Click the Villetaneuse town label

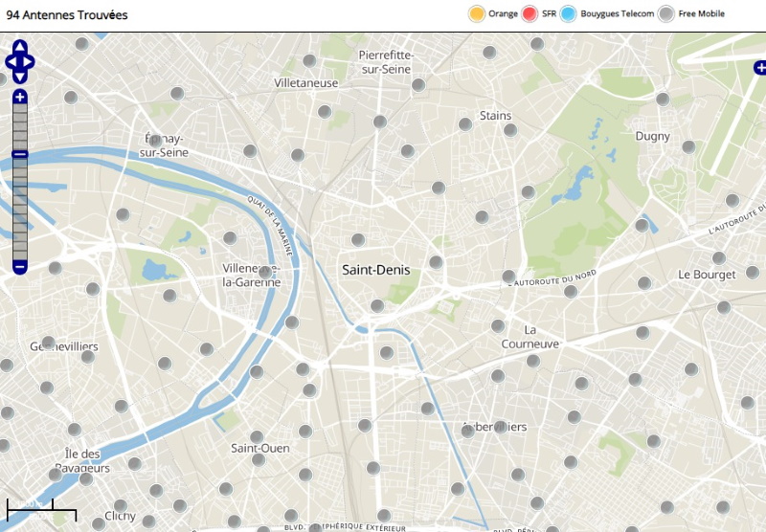click(305, 83)
